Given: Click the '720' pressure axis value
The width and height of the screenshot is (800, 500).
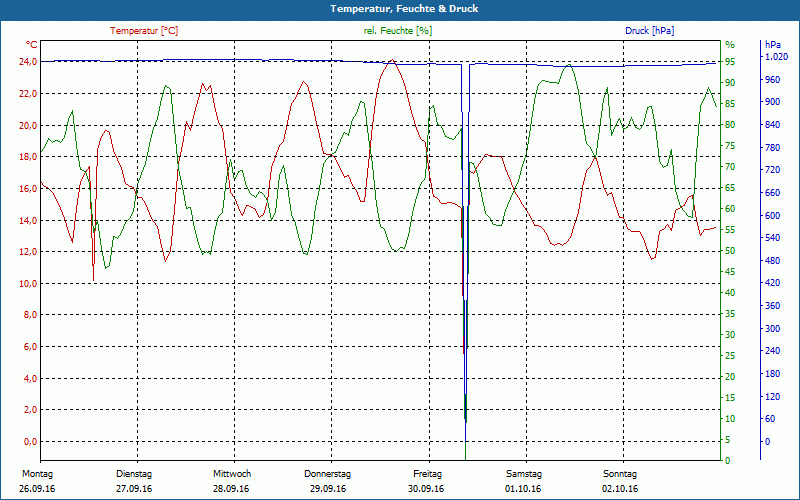Looking at the screenshot, I should (x=773, y=169).
